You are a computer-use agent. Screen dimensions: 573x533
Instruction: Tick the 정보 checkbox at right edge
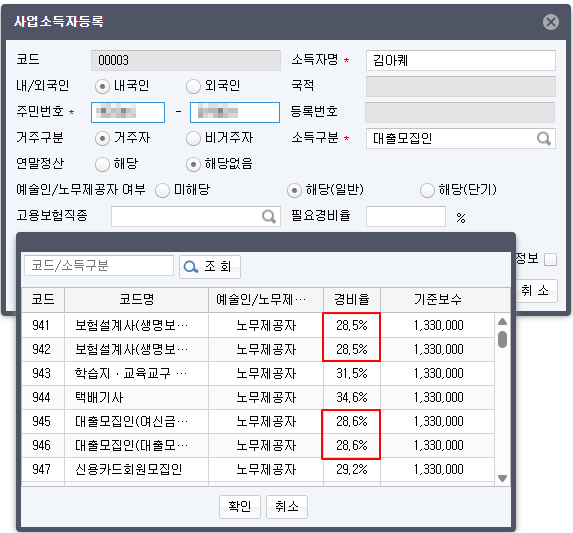point(550,260)
